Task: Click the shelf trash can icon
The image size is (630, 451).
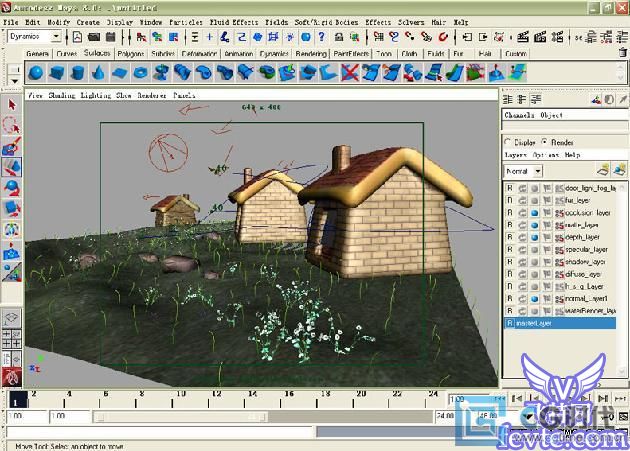Action: click(623, 53)
